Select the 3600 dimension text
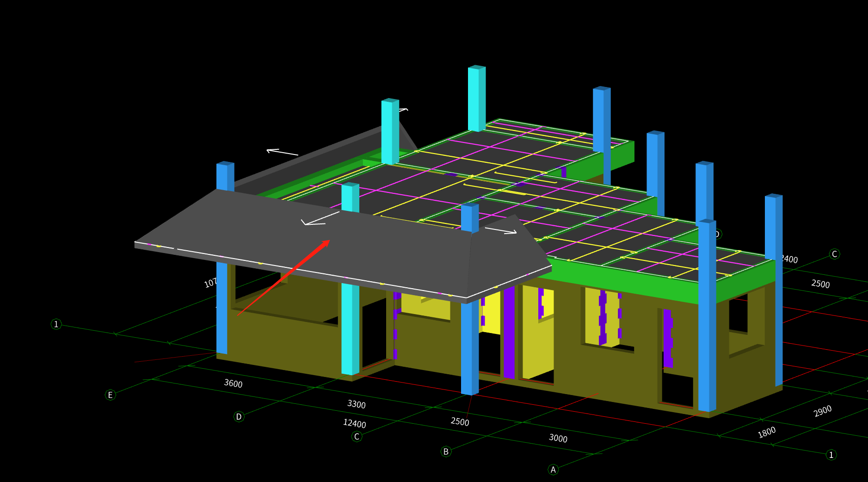Screen dimensions: 868x482 233,383
